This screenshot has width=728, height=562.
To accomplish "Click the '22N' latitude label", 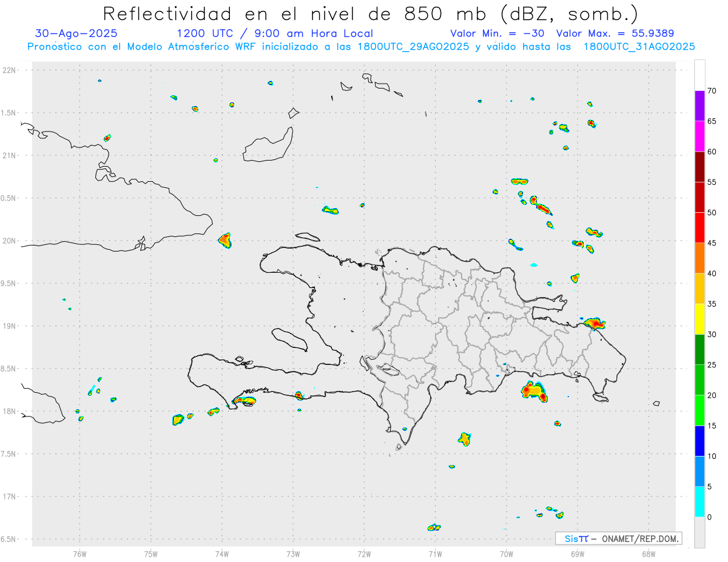I will pyautogui.click(x=10, y=70).
